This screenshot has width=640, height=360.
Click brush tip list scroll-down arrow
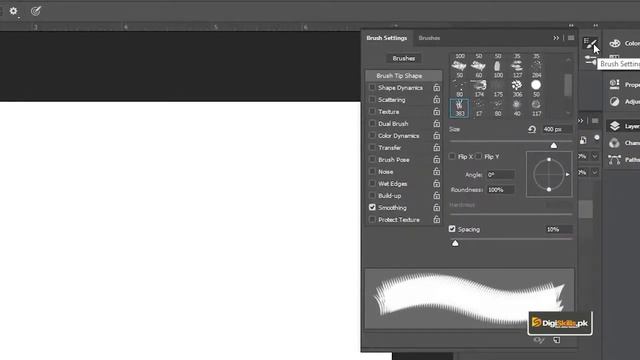click(x=568, y=113)
